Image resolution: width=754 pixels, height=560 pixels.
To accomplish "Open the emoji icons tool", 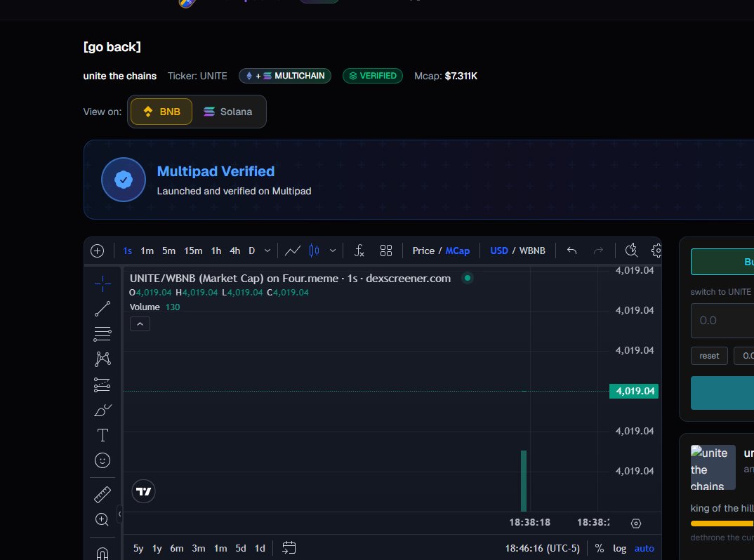I will tap(102, 460).
